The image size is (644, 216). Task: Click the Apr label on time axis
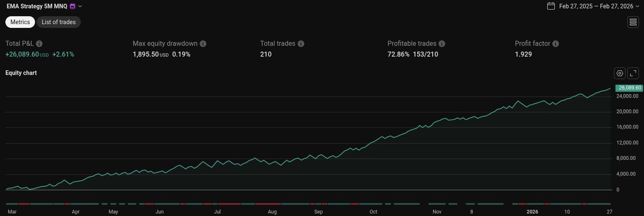(x=76, y=212)
